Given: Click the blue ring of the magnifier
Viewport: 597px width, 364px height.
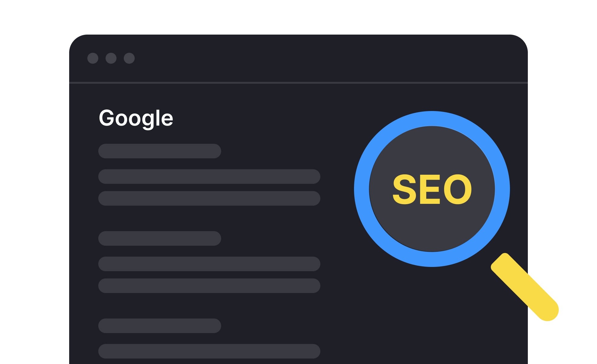Looking at the screenshot, I should point(362,189).
